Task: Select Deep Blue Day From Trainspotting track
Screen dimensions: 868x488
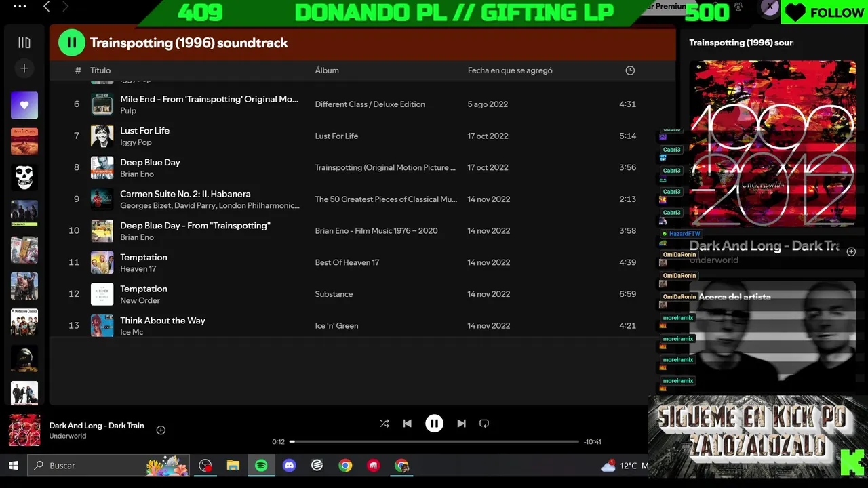Action: click(x=362, y=231)
